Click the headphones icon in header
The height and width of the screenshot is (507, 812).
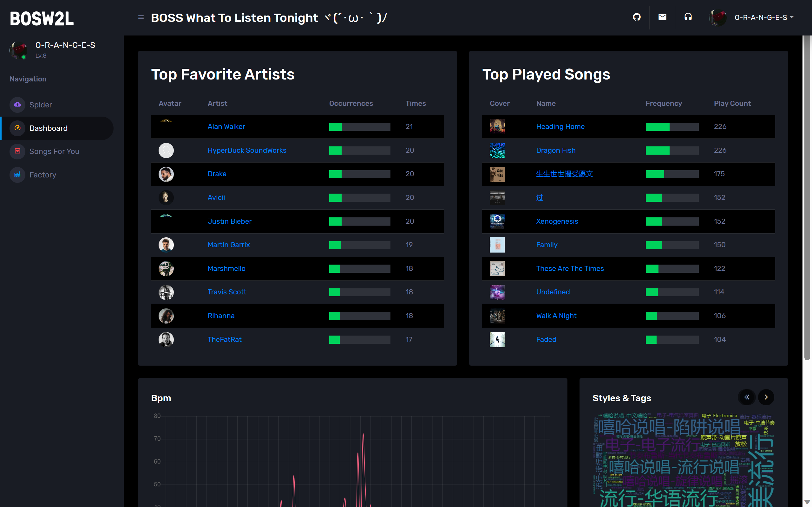click(x=688, y=17)
